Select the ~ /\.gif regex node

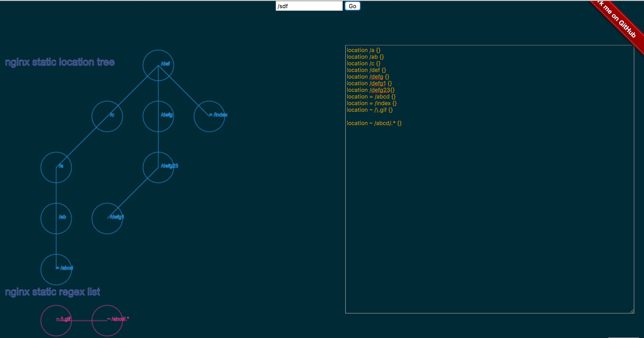pos(56,321)
